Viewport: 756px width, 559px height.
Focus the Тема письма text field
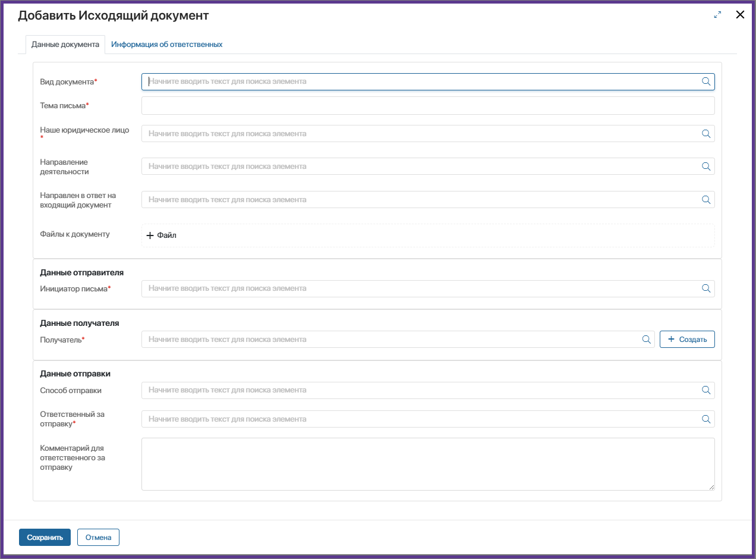[x=427, y=106]
